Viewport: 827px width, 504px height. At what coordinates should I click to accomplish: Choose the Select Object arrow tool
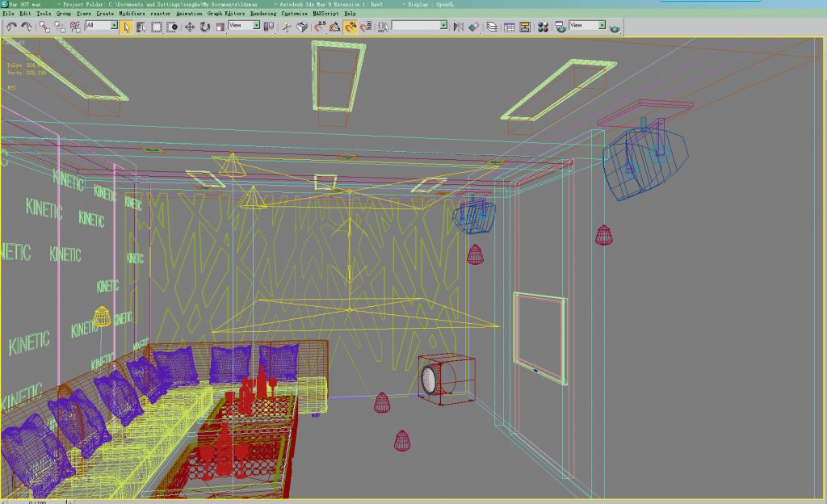tap(126, 27)
